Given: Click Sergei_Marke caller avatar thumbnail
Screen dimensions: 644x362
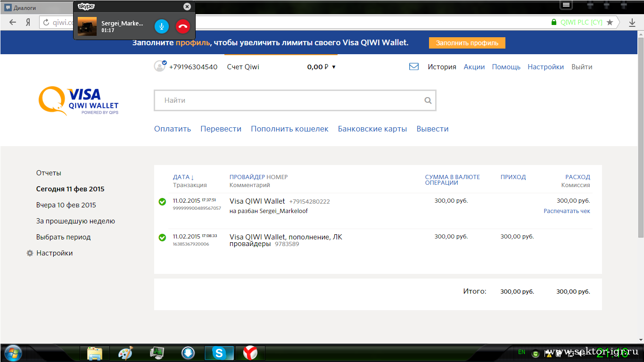Looking at the screenshot, I should (87, 26).
